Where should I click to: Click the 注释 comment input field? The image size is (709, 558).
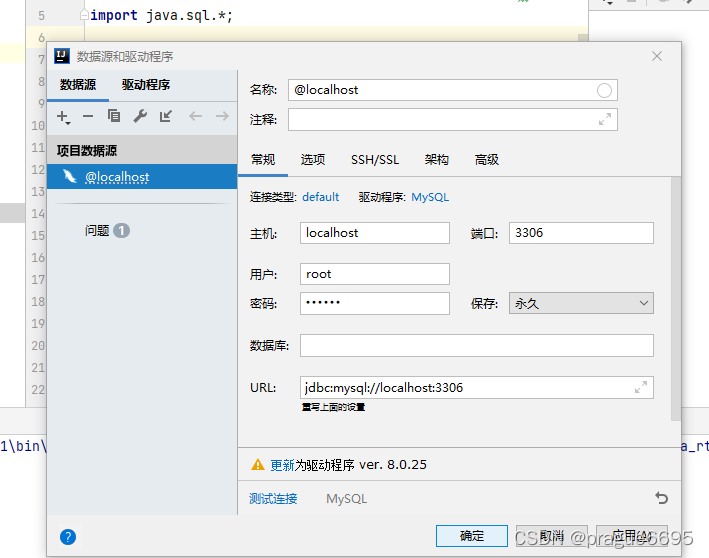453,119
